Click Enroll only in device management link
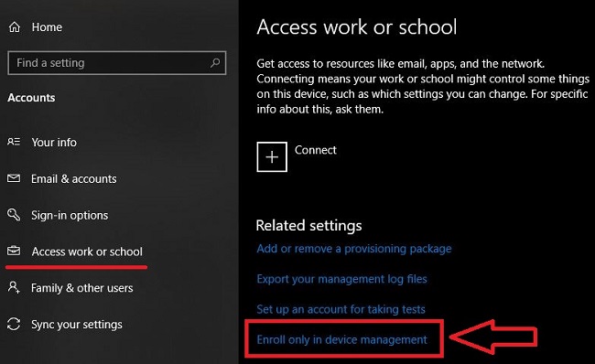Screen dimensions: 595x364 (342, 339)
